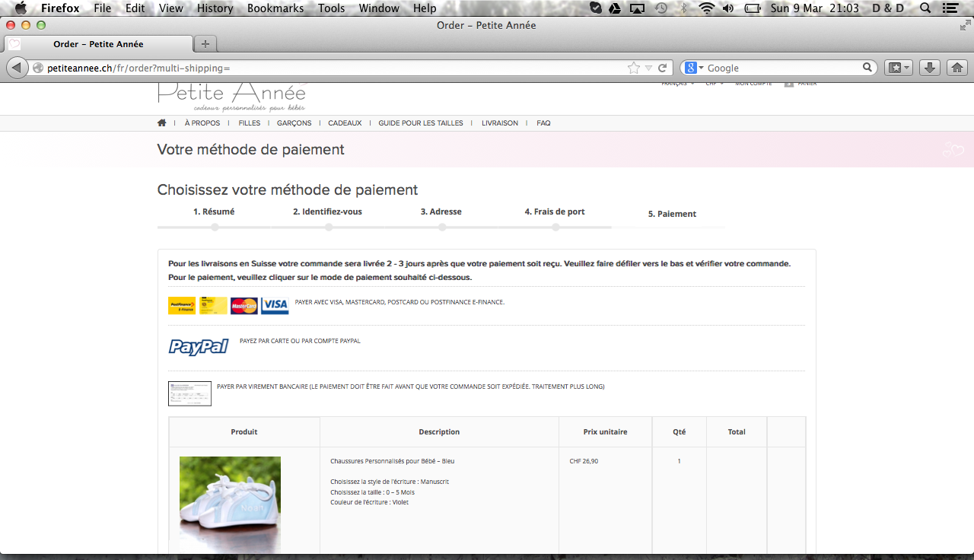The height and width of the screenshot is (560, 974).
Task: Open the Notification Center
Action: (x=950, y=8)
